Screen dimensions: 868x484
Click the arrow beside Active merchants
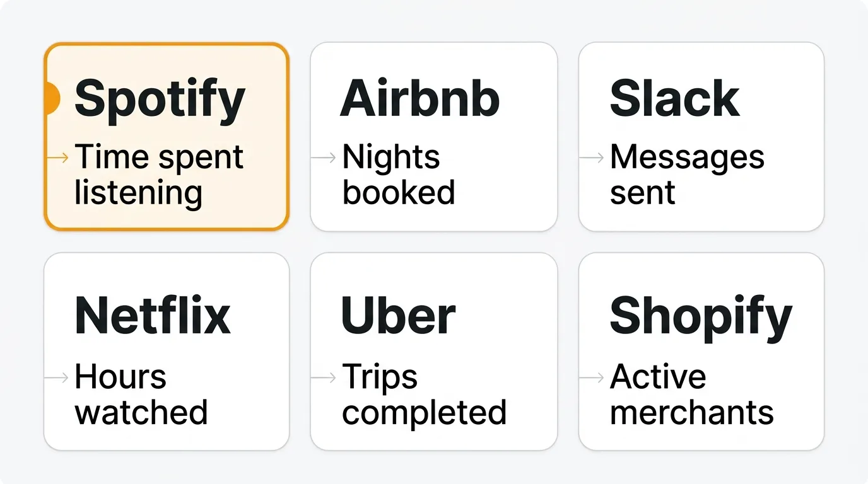tap(592, 377)
